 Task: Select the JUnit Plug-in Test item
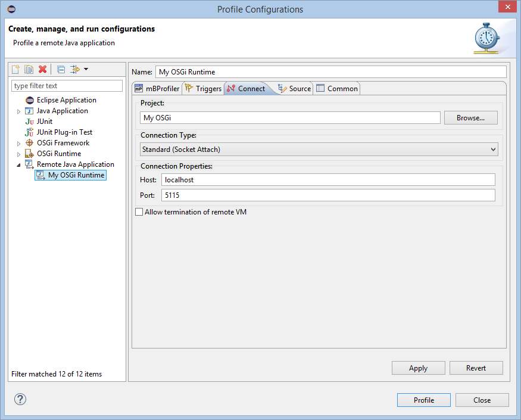click(x=64, y=132)
